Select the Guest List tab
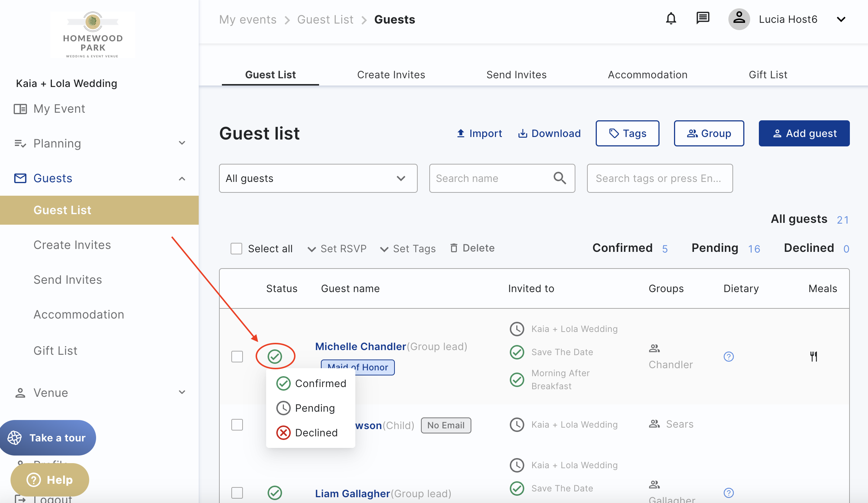868x503 pixels. coord(270,75)
